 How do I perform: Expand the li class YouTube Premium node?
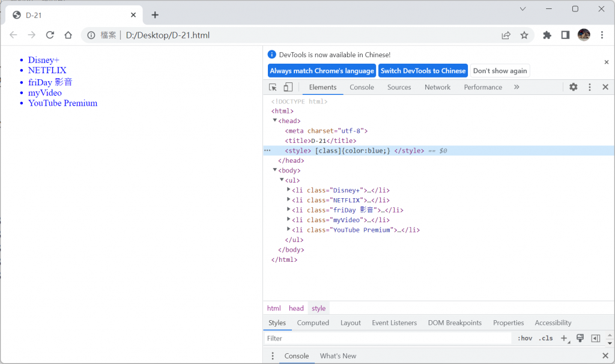[x=289, y=229]
